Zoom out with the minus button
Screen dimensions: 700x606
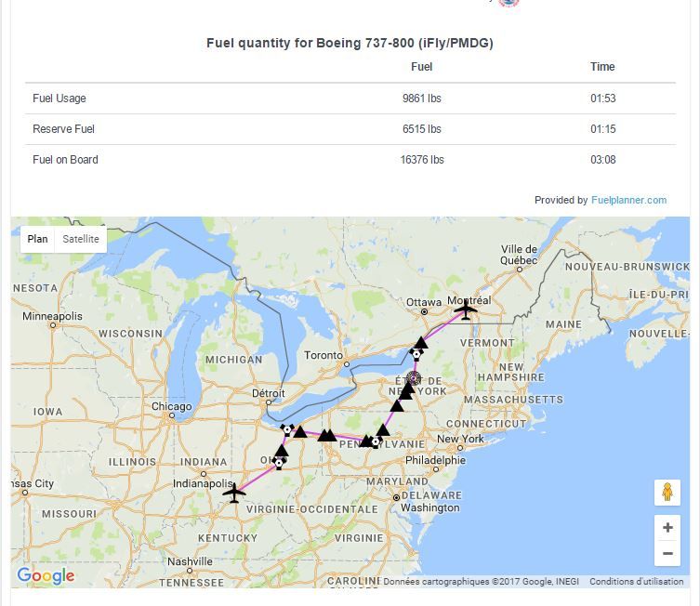(x=667, y=553)
